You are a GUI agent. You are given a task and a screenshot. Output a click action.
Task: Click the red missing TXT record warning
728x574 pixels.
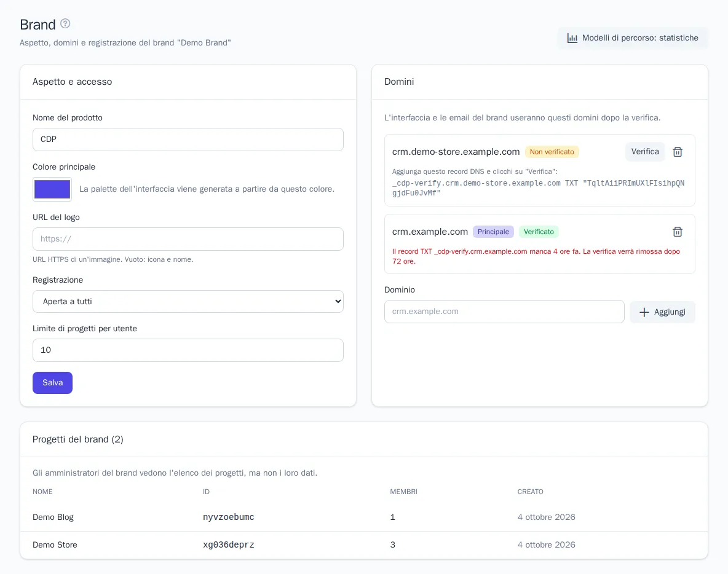tap(536, 256)
